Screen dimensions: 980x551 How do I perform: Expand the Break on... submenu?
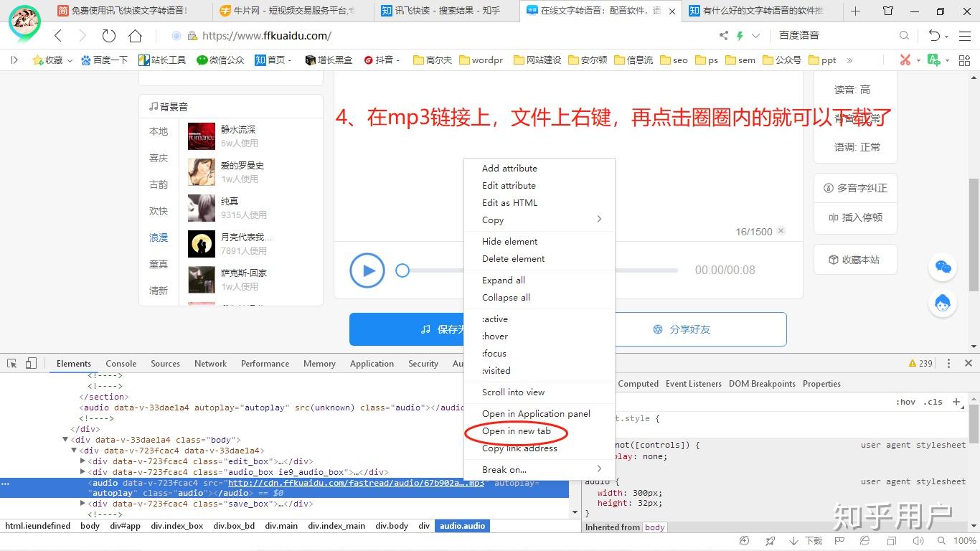pos(539,470)
